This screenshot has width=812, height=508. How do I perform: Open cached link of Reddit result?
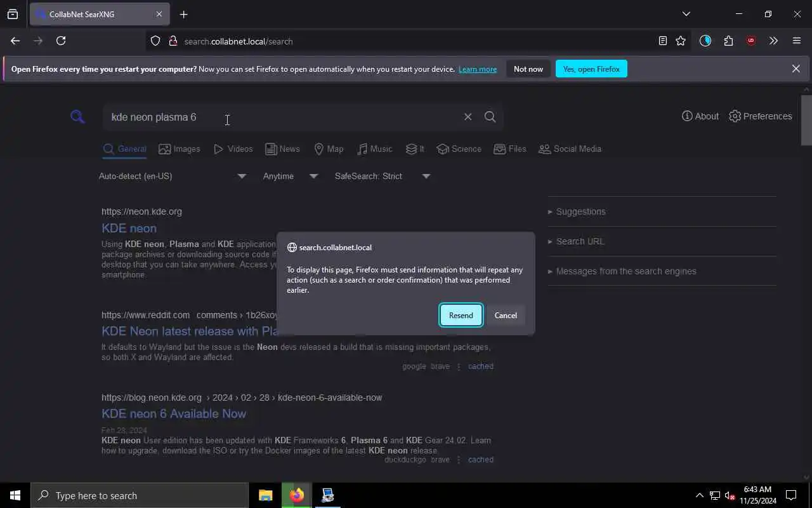pyautogui.click(x=480, y=366)
